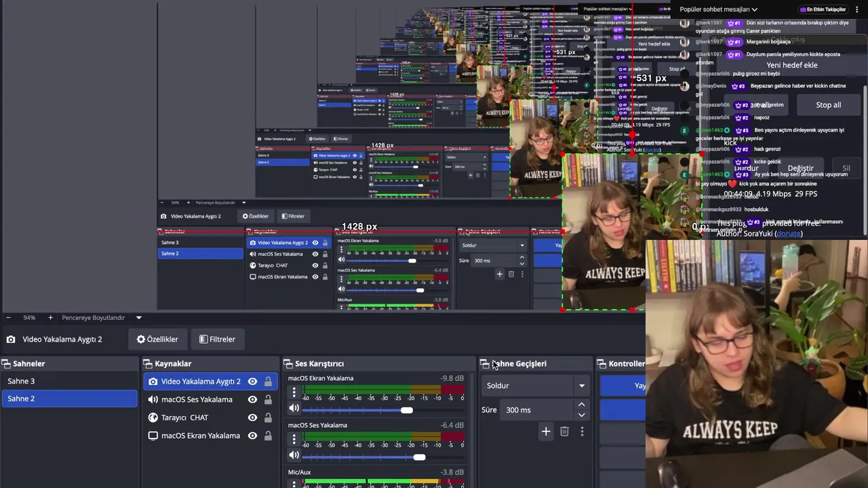Click monitor icon of macOS Ekran Yakalama source
Viewport: 868px width, 488px height.
pos(153,436)
